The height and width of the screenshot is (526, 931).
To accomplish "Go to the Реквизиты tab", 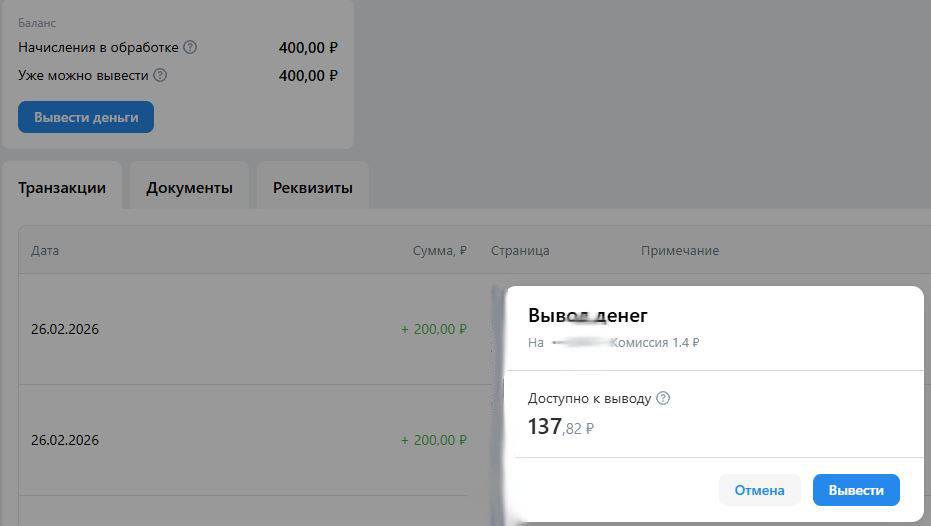I will [312, 187].
